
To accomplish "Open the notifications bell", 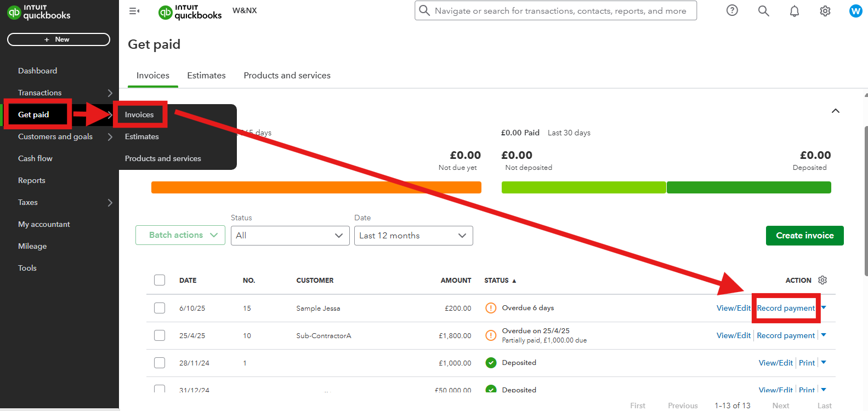I will pos(794,10).
